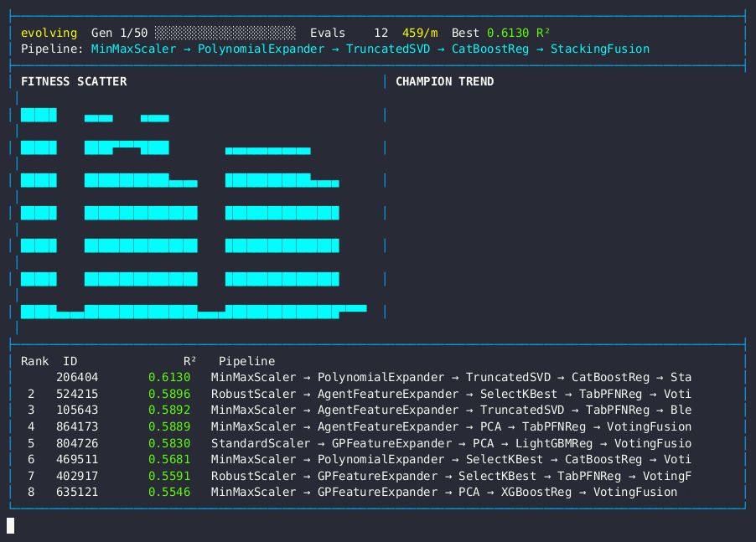Screen dimensions: 756x542
Task: Click the R² value 0.5889
Action: coord(169,427)
